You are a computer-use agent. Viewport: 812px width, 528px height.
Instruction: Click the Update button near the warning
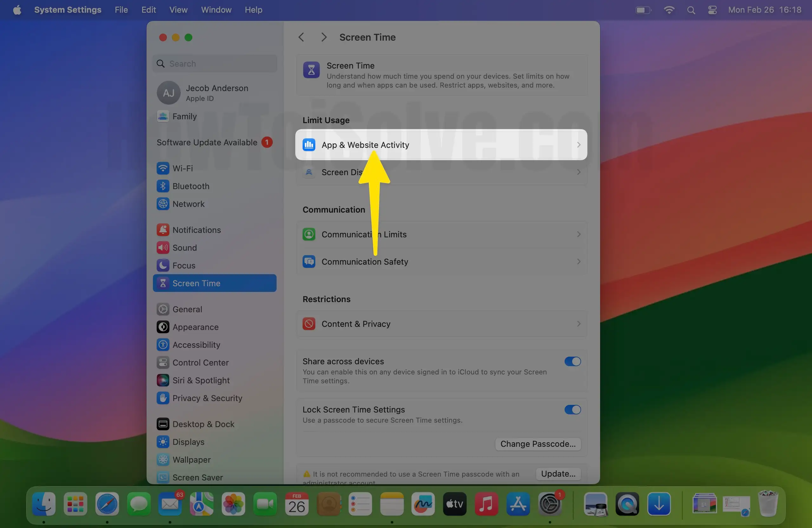558,474
